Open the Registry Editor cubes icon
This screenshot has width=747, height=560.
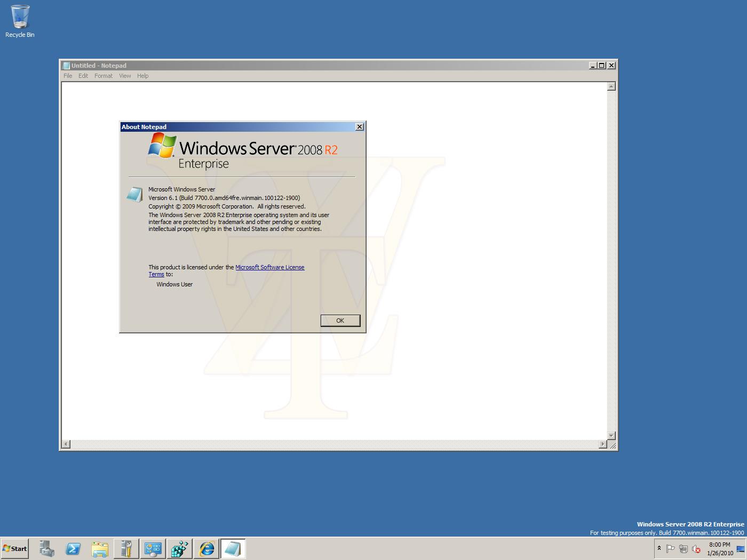[179, 548]
